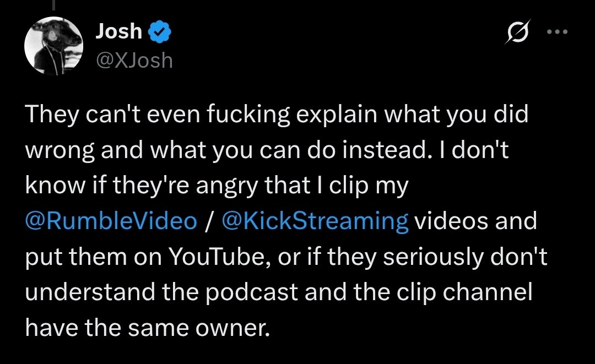595x364 pixels.
Task: Open the @XJosh handle
Action: 134,59
